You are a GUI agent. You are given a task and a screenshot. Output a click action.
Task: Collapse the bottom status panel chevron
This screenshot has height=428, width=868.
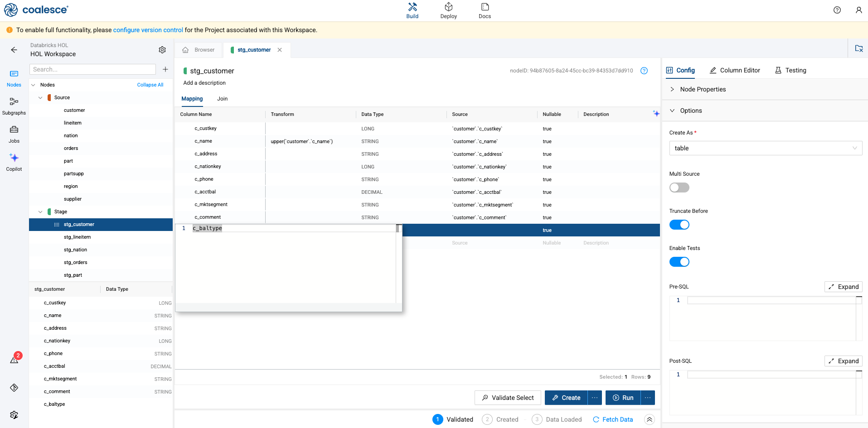(x=650, y=419)
